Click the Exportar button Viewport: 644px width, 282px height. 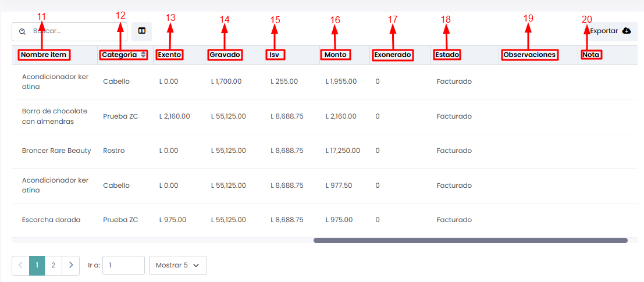click(609, 31)
